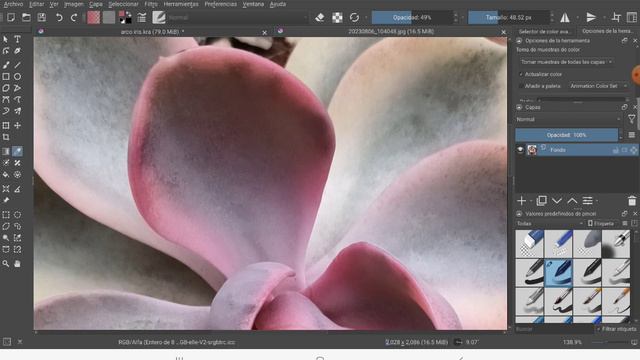The image size is (640, 360).
Task: Open the Capa menu
Action: tap(96, 4)
